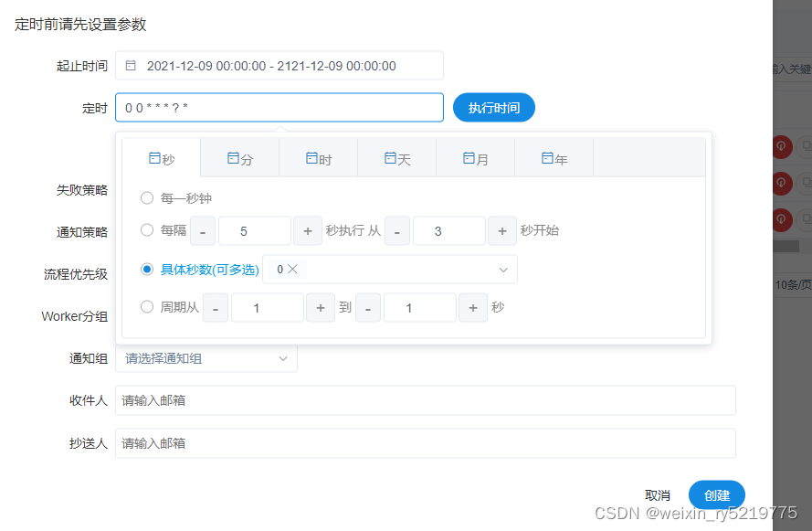The height and width of the screenshot is (531, 812).
Task: Click the 抄送人 email input field
Action: 425,443
